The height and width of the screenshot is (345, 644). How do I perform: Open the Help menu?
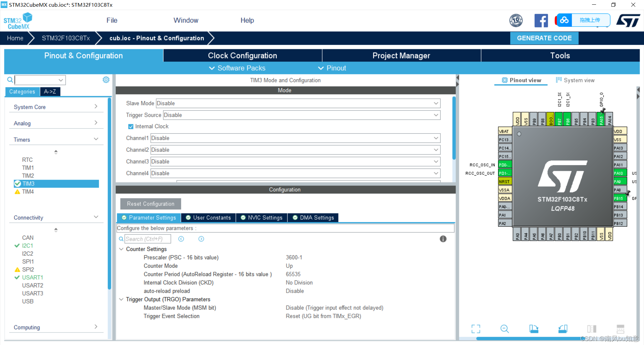pyautogui.click(x=247, y=20)
